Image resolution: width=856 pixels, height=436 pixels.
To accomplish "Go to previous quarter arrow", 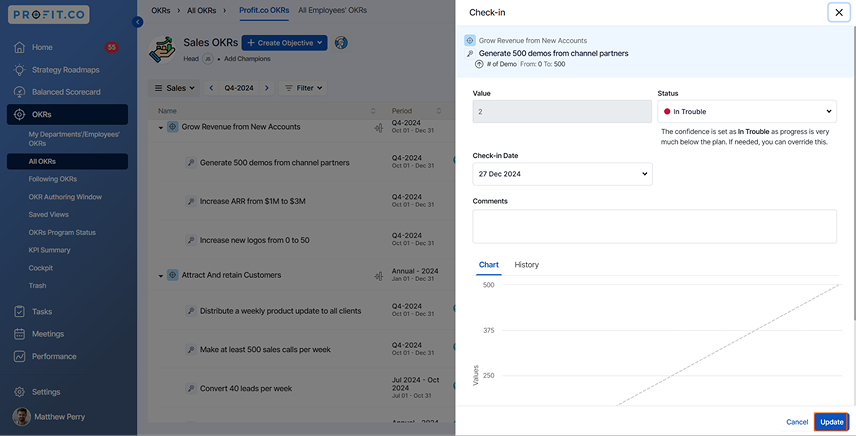I will pyautogui.click(x=211, y=88).
